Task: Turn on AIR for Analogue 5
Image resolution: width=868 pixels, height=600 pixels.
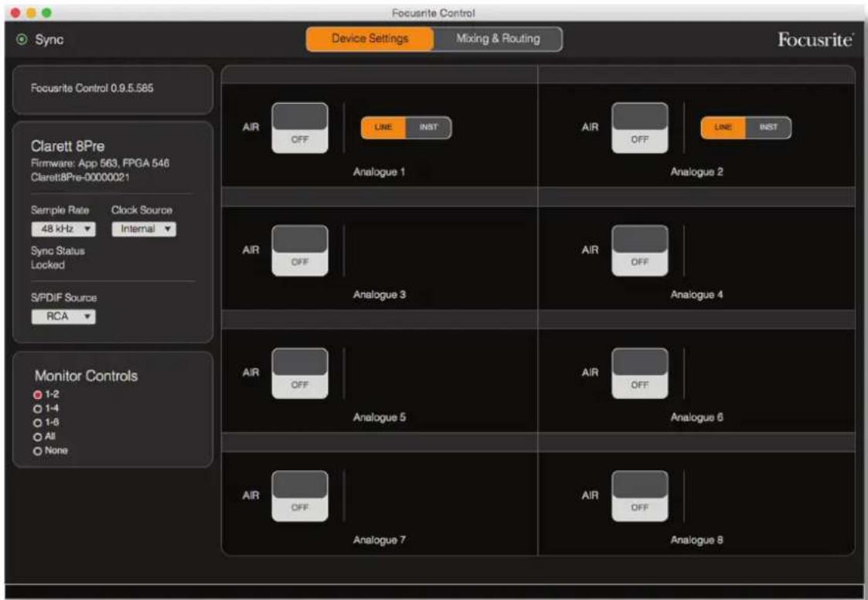Action: click(x=299, y=373)
